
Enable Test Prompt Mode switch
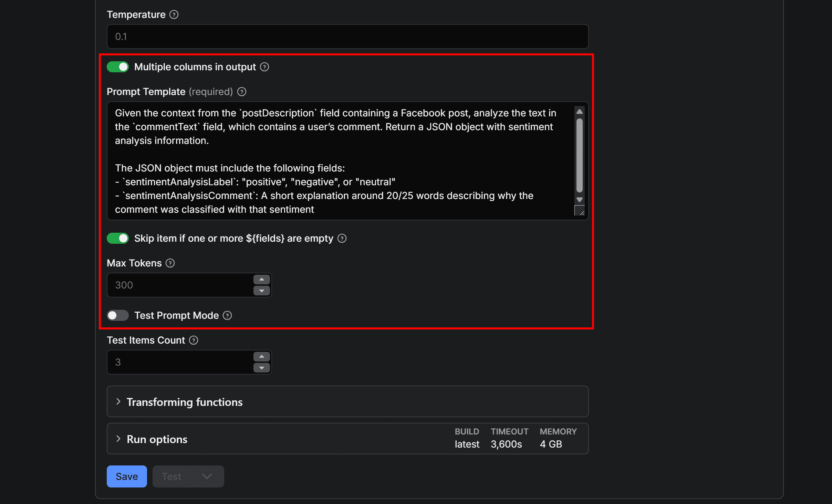pyautogui.click(x=118, y=315)
